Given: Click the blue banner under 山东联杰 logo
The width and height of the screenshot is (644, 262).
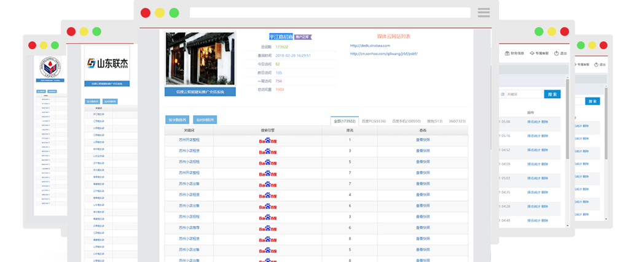Looking at the screenshot, I should [107, 83].
